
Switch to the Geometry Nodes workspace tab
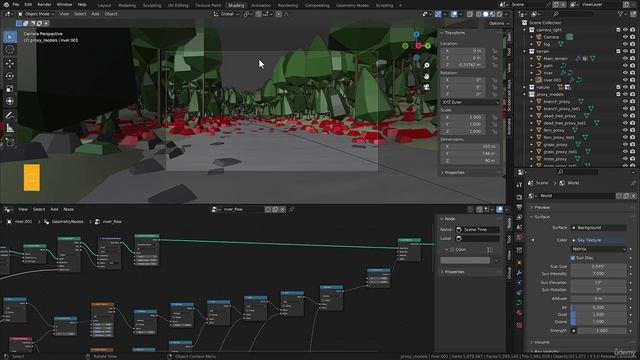coord(352,5)
